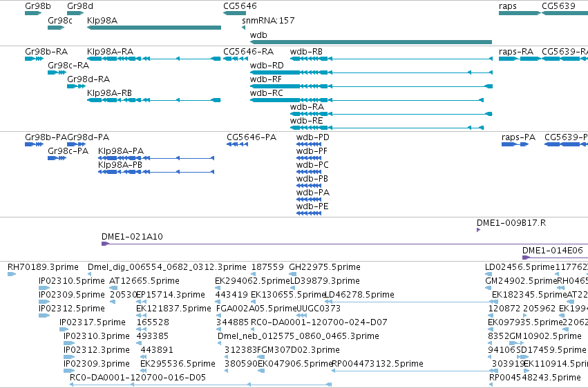Click the Gr98d-RA transcript glyph
The width and height of the screenshot is (588, 388).
point(77,86)
